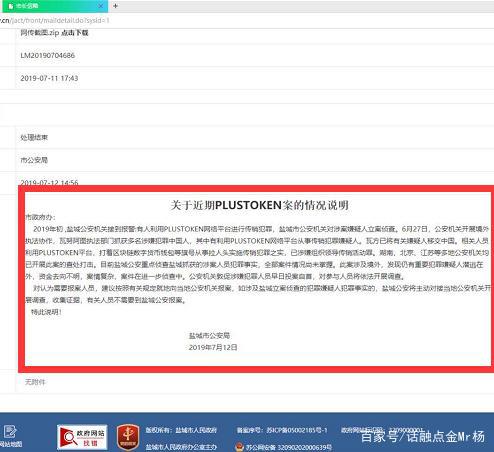The image size is (494, 452).
Task: Open a new browser tab with plus
Action: [115, 6]
